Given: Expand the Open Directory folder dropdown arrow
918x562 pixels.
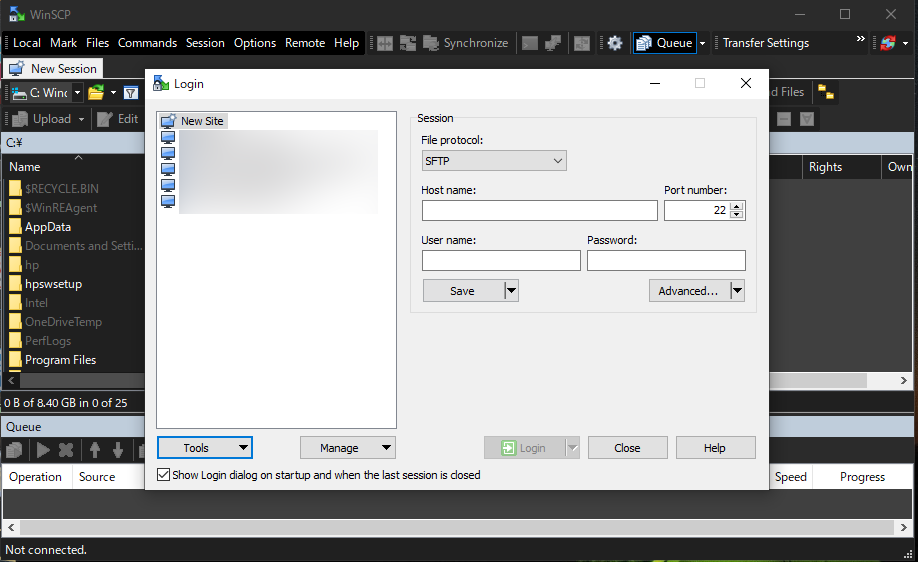Looking at the screenshot, I should coord(114,92).
